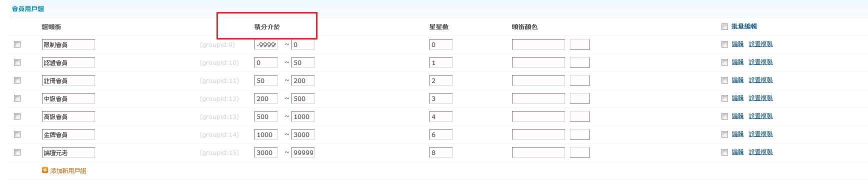This screenshot has height=190, width=868.
Task: Click the orange plus icon to add a user group
Action: (45, 170)
